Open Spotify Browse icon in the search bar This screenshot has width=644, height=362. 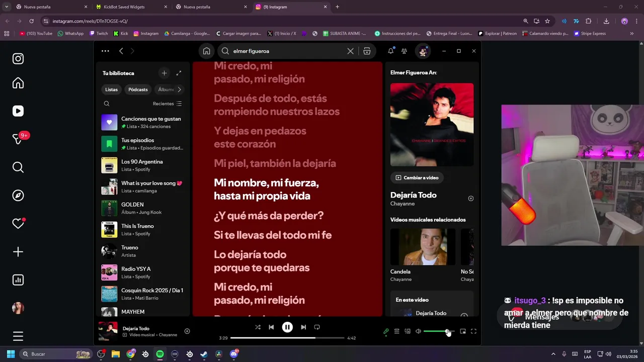click(x=367, y=51)
